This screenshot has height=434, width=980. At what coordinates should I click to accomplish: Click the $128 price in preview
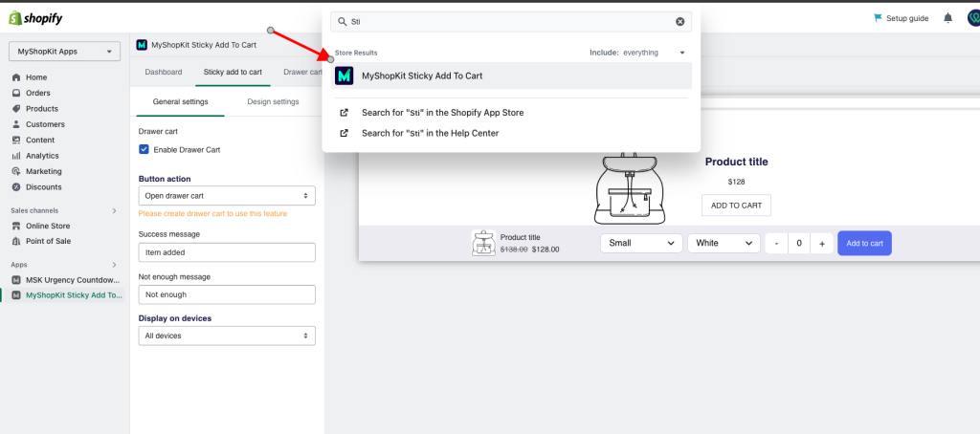(x=736, y=183)
